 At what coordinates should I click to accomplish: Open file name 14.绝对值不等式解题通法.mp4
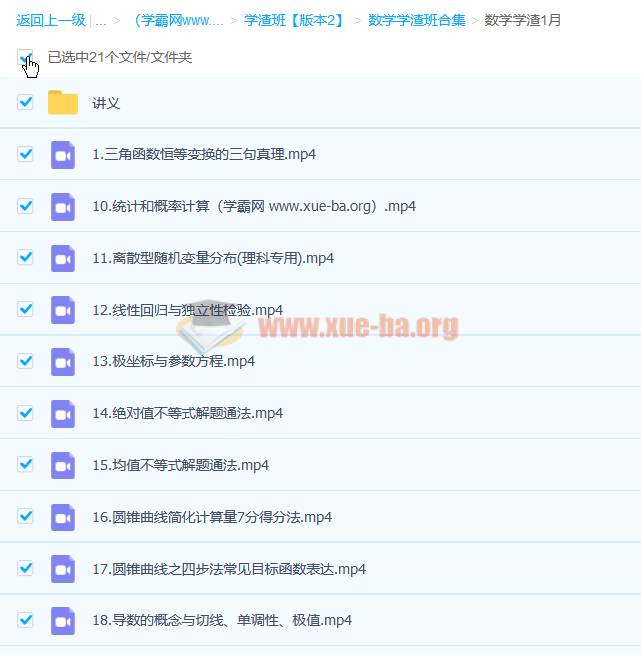tap(188, 413)
